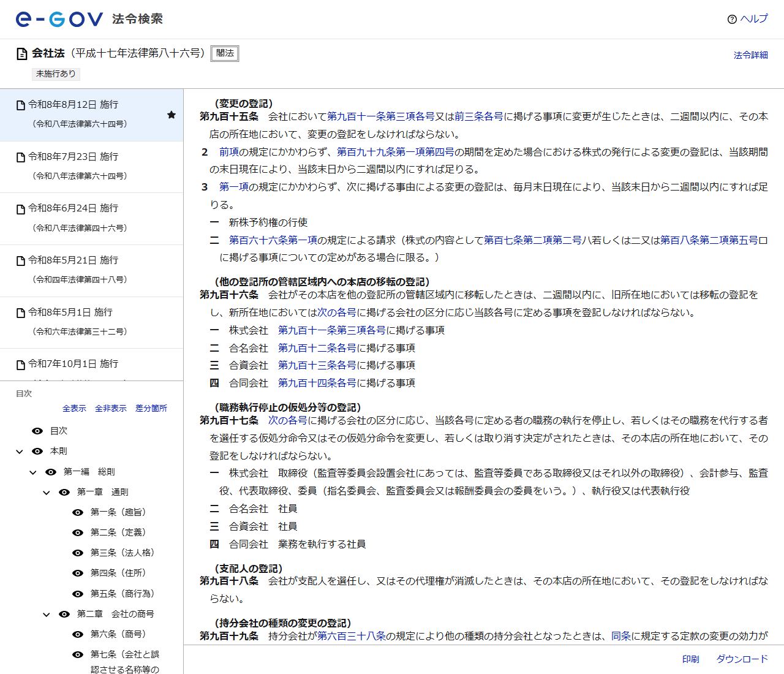
Task: Click the 閣法 badge
Action: tap(225, 53)
